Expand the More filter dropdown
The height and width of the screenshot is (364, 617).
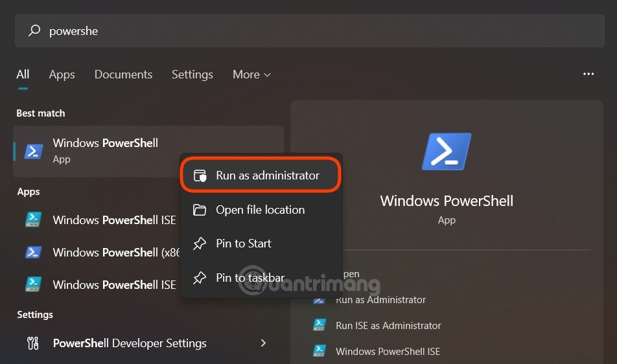point(251,74)
